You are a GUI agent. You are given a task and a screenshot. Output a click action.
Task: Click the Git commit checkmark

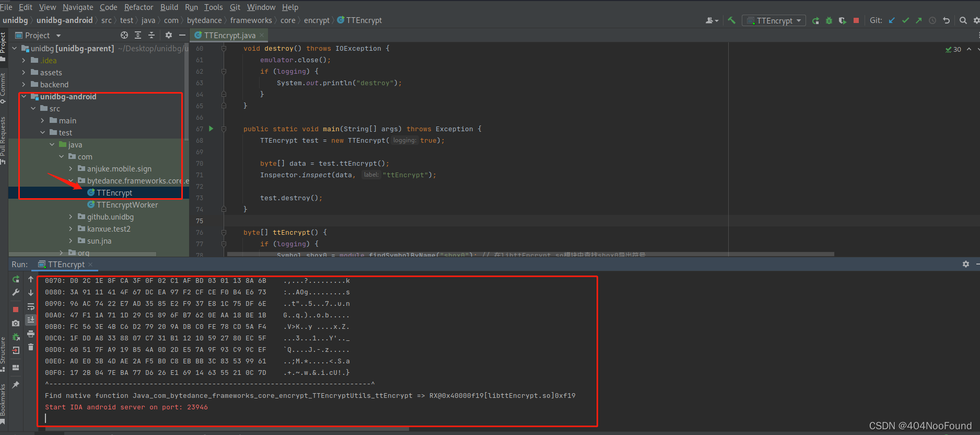(905, 20)
